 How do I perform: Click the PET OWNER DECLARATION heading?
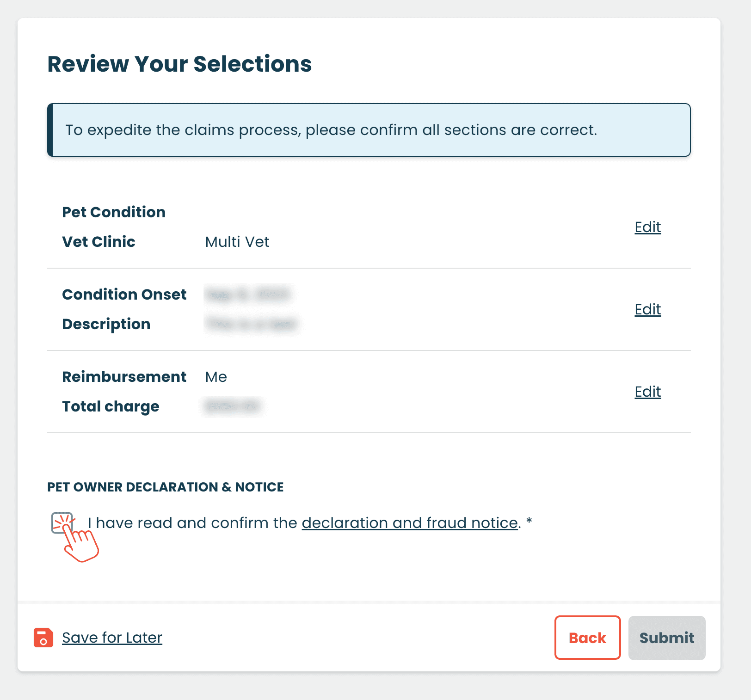pyautogui.click(x=165, y=487)
